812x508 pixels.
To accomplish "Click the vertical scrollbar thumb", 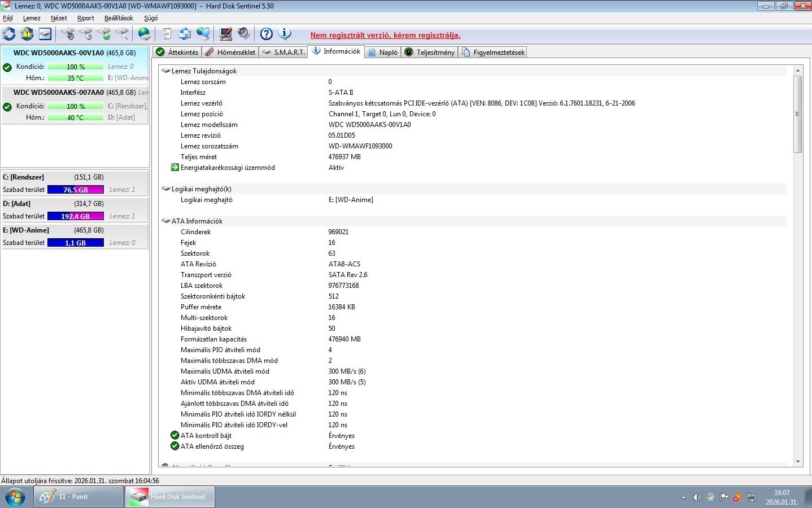I will pos(798,114).
